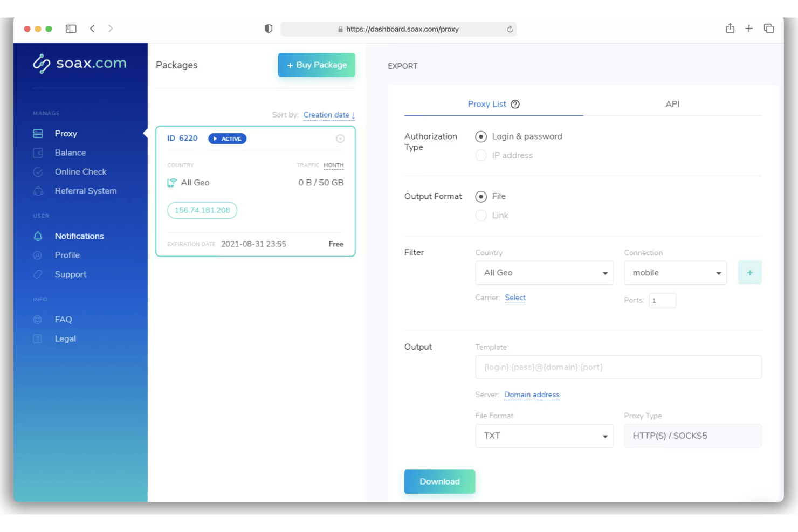The height and width of the screenshot is (532, 798).
Task: Click the All Geo wifi icon
Action: 172,183
